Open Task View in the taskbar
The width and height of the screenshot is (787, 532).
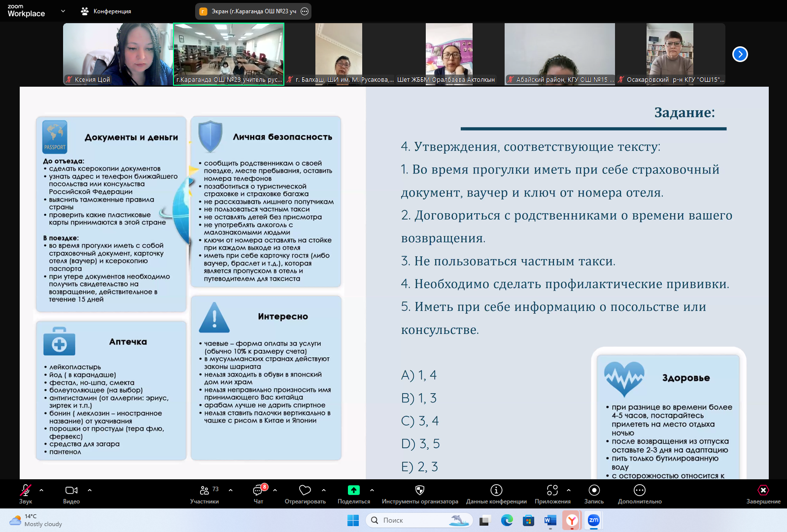tap(485, 520)
